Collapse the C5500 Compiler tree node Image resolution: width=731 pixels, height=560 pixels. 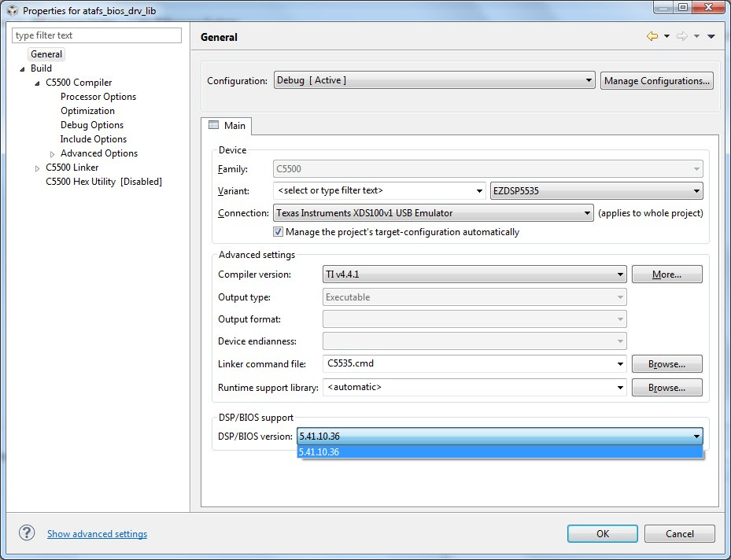coord(37,83)
